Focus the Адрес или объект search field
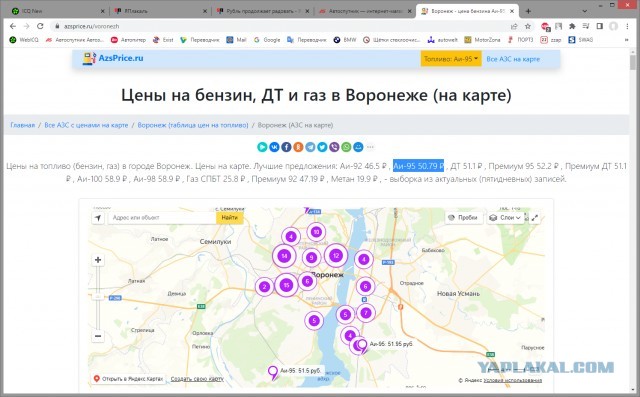This screenshot has height=397, width=640. pos(162,218)
